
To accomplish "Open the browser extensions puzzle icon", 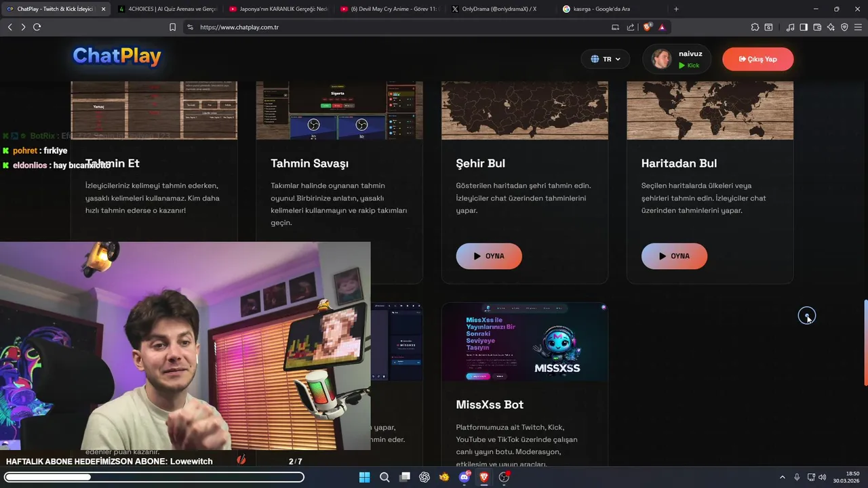I will 755,27.
